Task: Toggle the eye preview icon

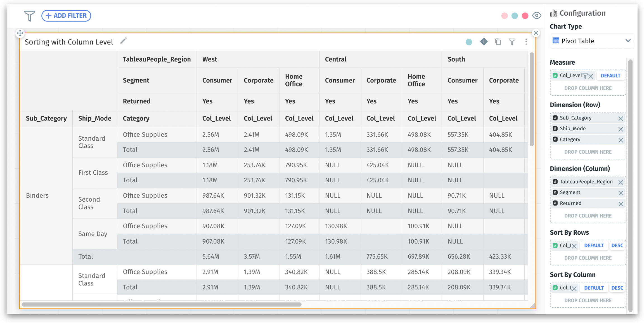Action: (x=536, y=16)
